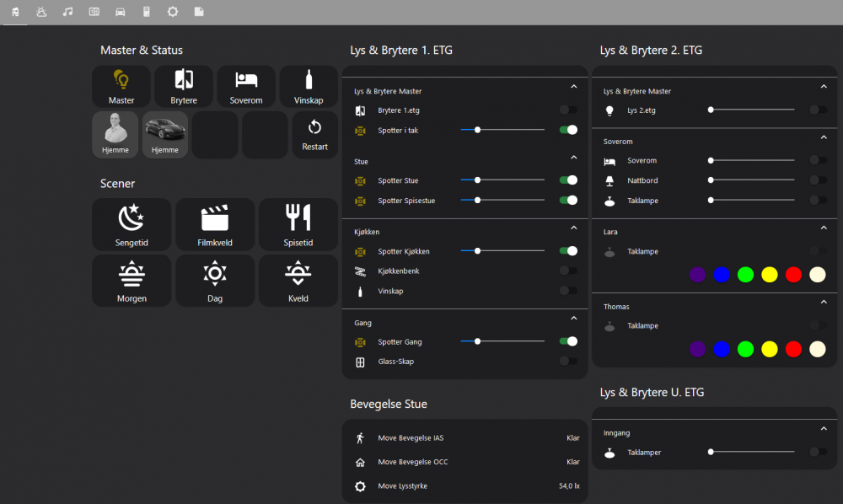Image resolution: width=843 pixels, height=504 pixels.
Task: Pick the green color for Lara's Taklampe
Action: (745, 275)
